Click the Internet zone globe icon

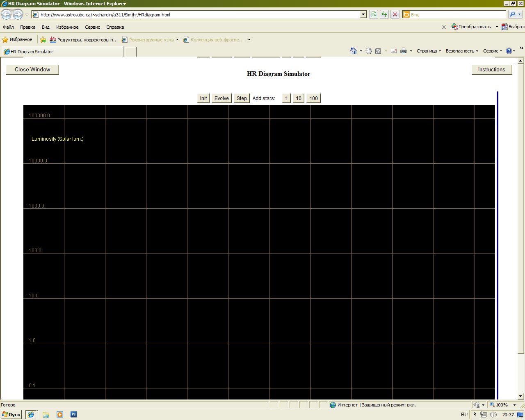click(333, 405)
